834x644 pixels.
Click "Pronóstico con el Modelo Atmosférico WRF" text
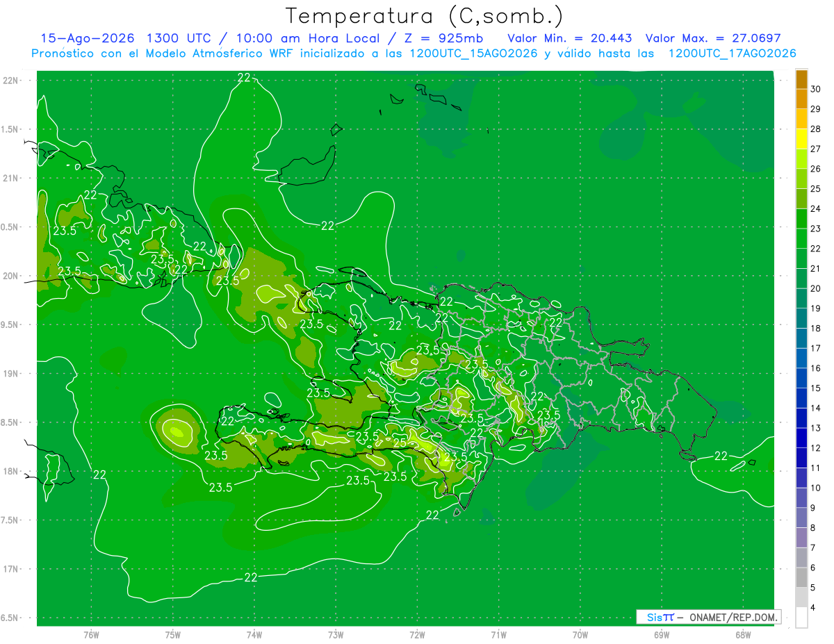[163, 53]
